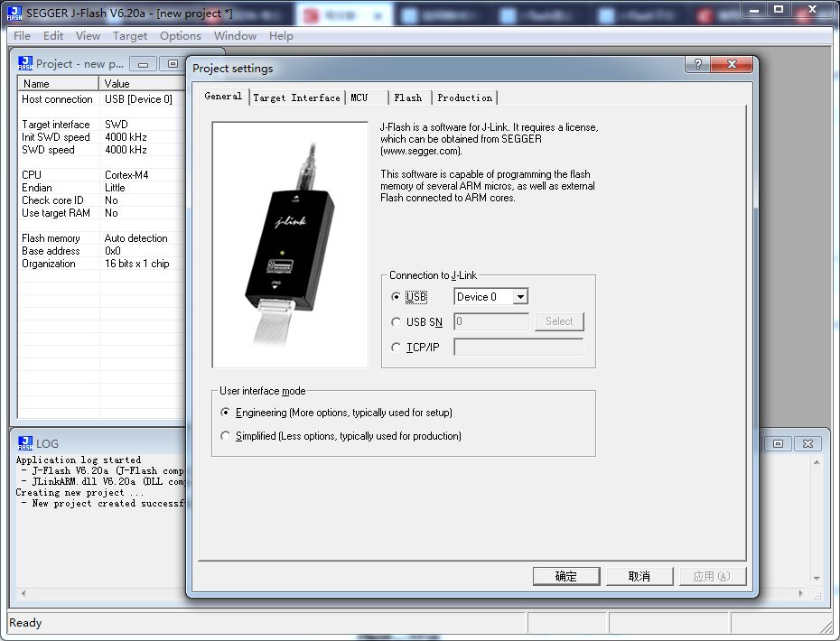
Task: Switch to the Production tab
Action: pyautogui.click(x=464, y=98)
